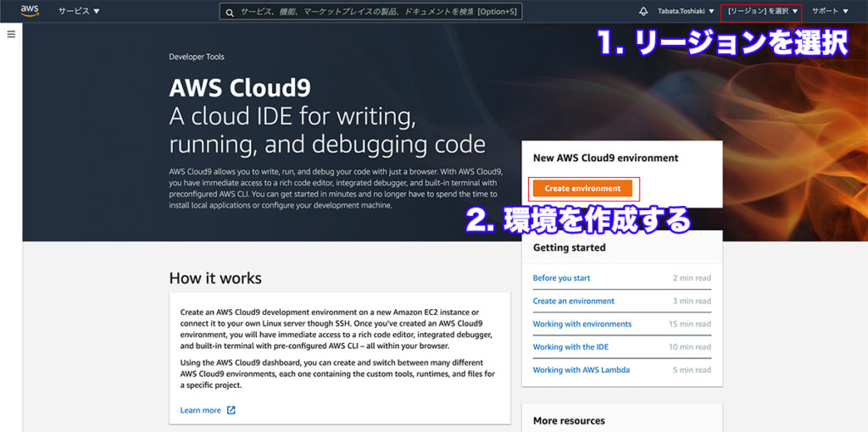This screenshot has width=868, height=432.
Task: Open the Tabata.Toshiaki account dropdown
Action: pos(686,11)
